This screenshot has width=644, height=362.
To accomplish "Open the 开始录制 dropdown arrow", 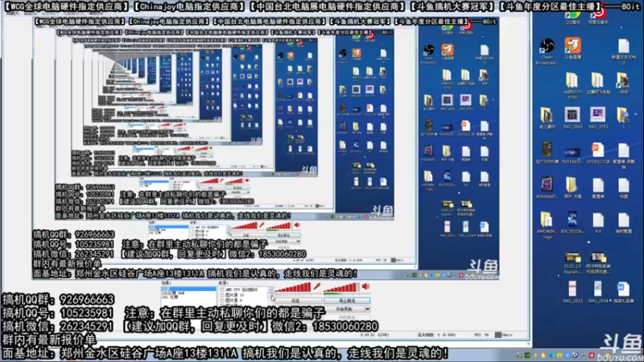I will coord(367,309).
